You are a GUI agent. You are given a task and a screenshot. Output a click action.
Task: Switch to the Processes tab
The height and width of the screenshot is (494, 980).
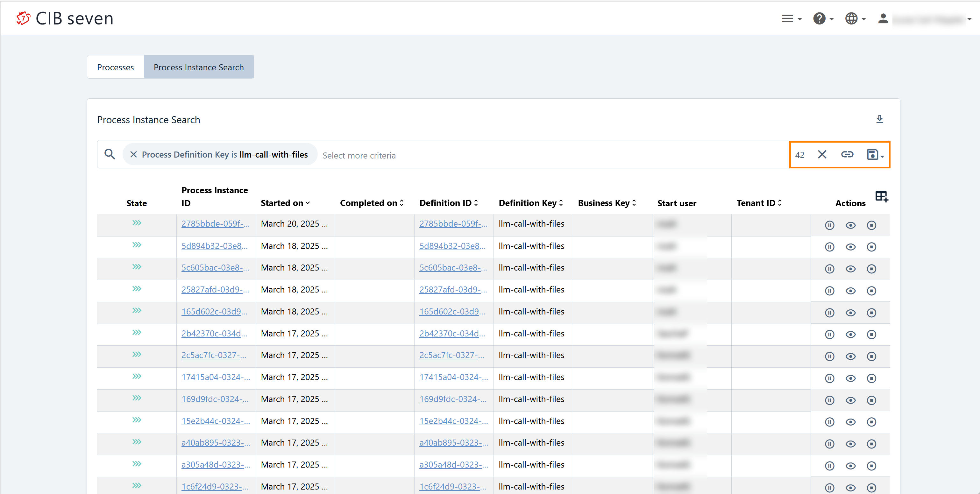coord(115,67)
